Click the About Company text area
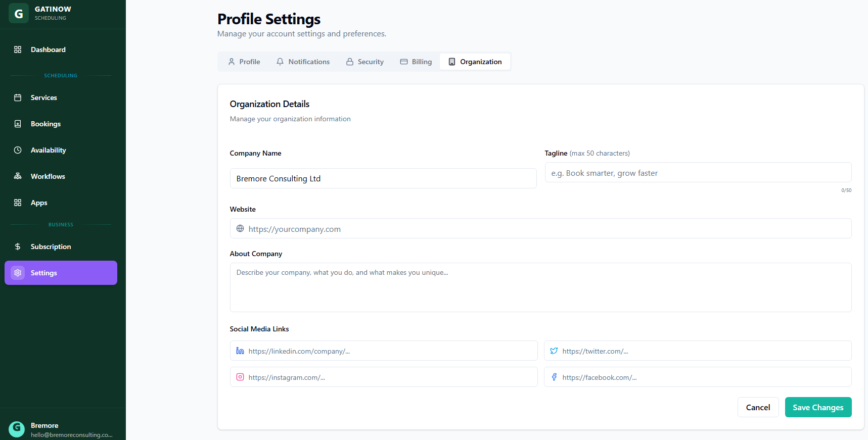Viewport: 868px width, 440px height. (x=540, y=287)
